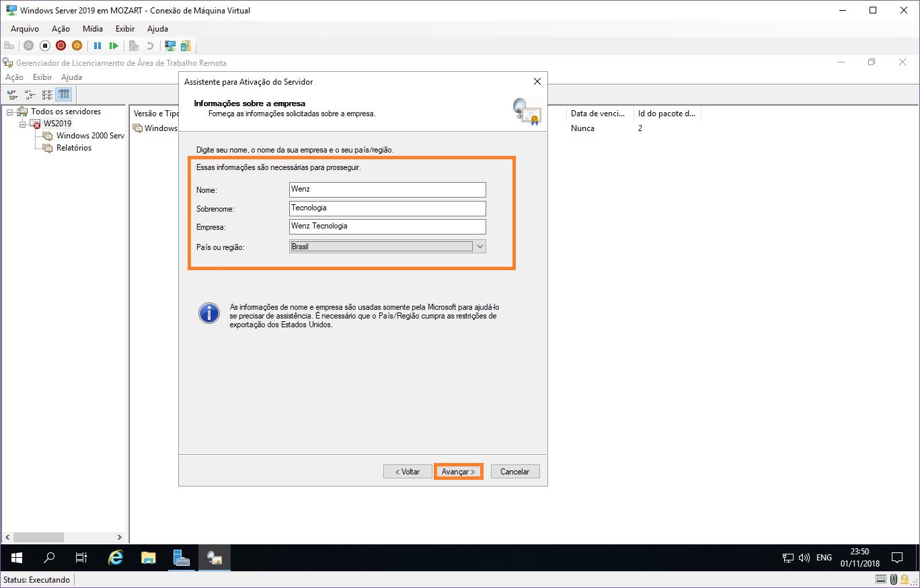Click the Nome input field
Image resolution: width=920 pixels, height=588 pixels.
(387, 190)
